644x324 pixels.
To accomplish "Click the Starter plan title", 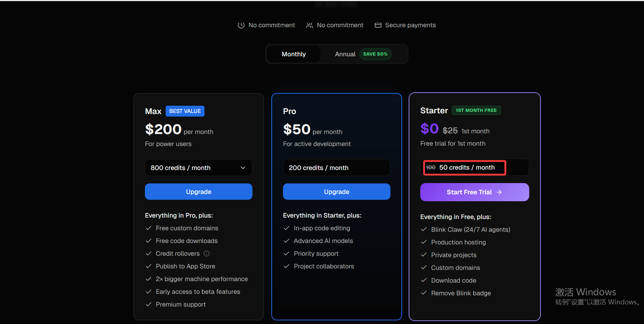I will point(434,110).
